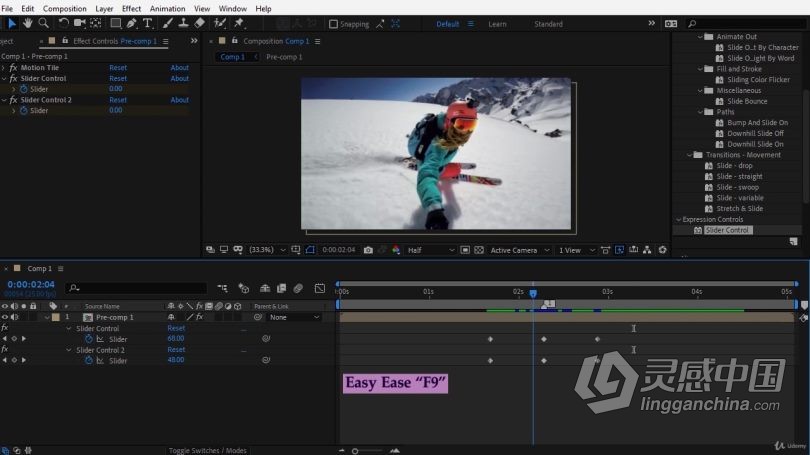810x455 pixels.
Task: Collapse Slider Control 2 group in timeline
Action: (x=69, y=350)
